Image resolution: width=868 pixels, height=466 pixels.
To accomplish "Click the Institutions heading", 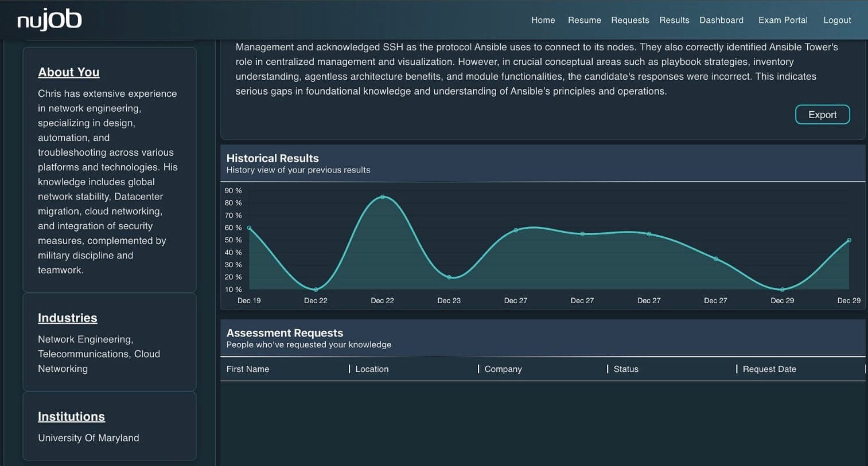I will (x=71, y=417).
